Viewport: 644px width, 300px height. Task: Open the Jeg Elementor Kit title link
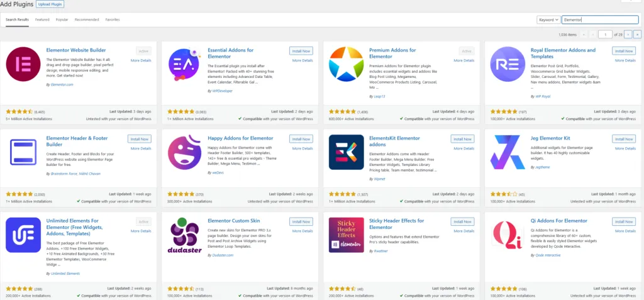[550, 138]
